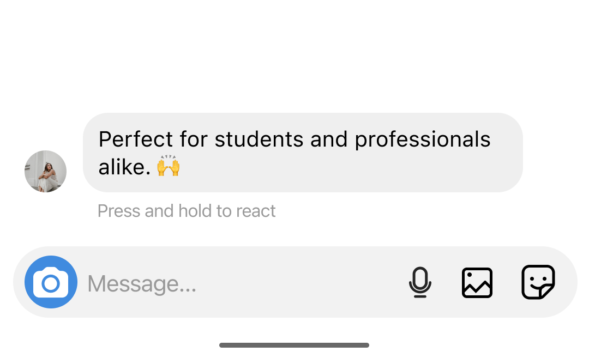Click the "Perfect for students" message bubble
The width and height of the screenshot is (589, 364).
click(303, 153)
